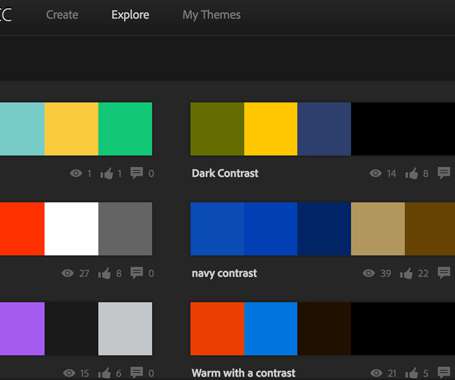This screenshot has width=455, height=380.
Task: Pick the golden yellow swatch in Dark Contrast
Action: (271, 129)
